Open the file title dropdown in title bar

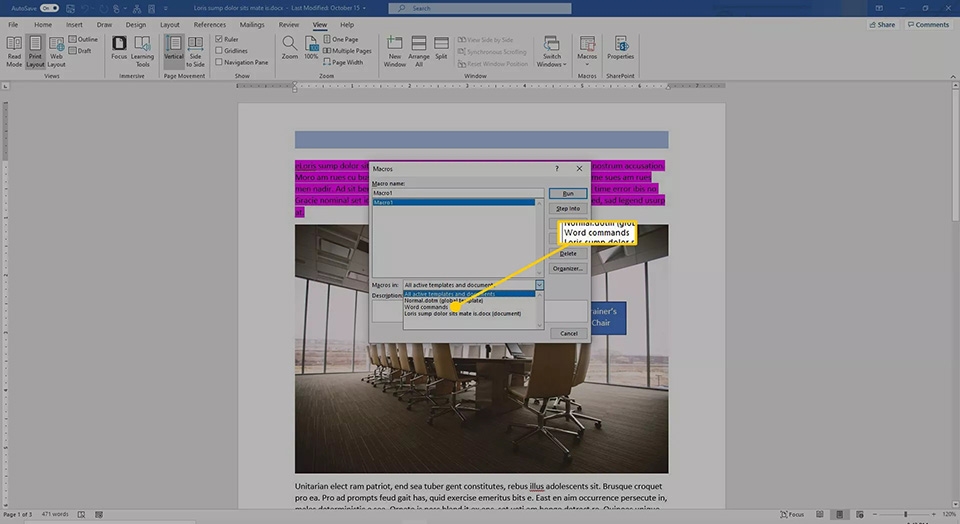pyautogui.click(x=365, y=9)
